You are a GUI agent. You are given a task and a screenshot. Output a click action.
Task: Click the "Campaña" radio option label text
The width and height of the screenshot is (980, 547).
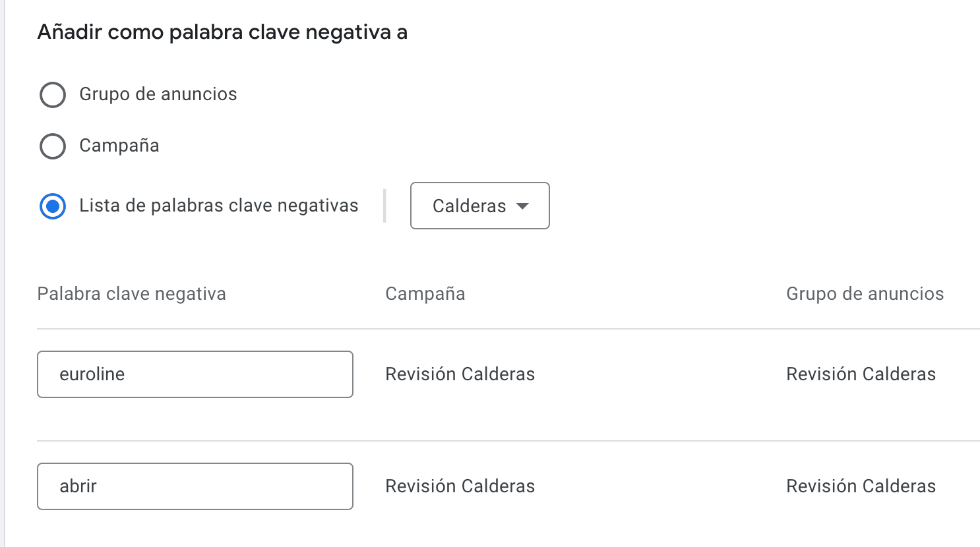pyautogui.click(x=119, y=146)
